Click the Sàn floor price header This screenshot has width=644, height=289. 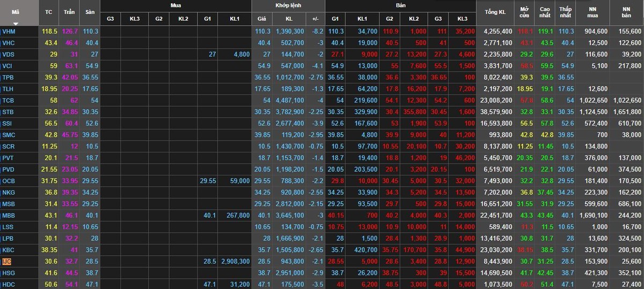(x=90, y=11)
